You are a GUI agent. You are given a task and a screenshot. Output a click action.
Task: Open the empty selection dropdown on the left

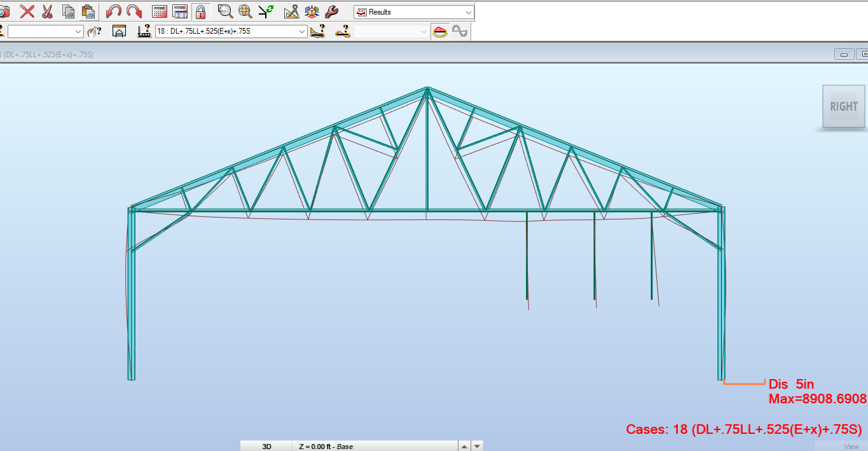pyautogui.click(x=45, y=31)
